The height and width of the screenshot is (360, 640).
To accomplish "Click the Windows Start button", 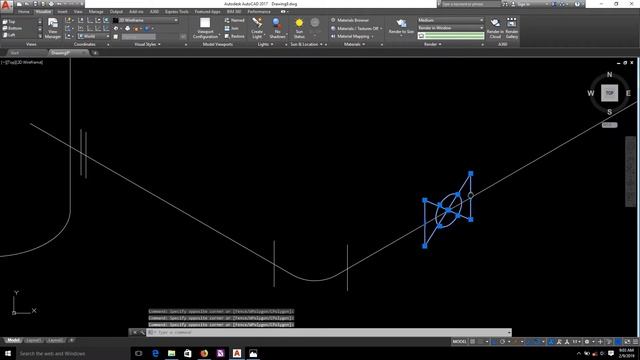I will coord(7,353).
